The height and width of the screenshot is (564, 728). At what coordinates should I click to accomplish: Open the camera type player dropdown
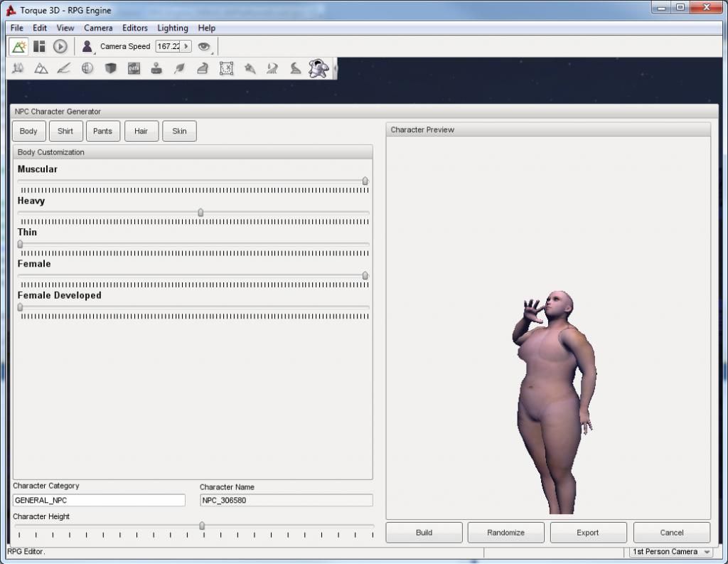click(x=87, y=46)
